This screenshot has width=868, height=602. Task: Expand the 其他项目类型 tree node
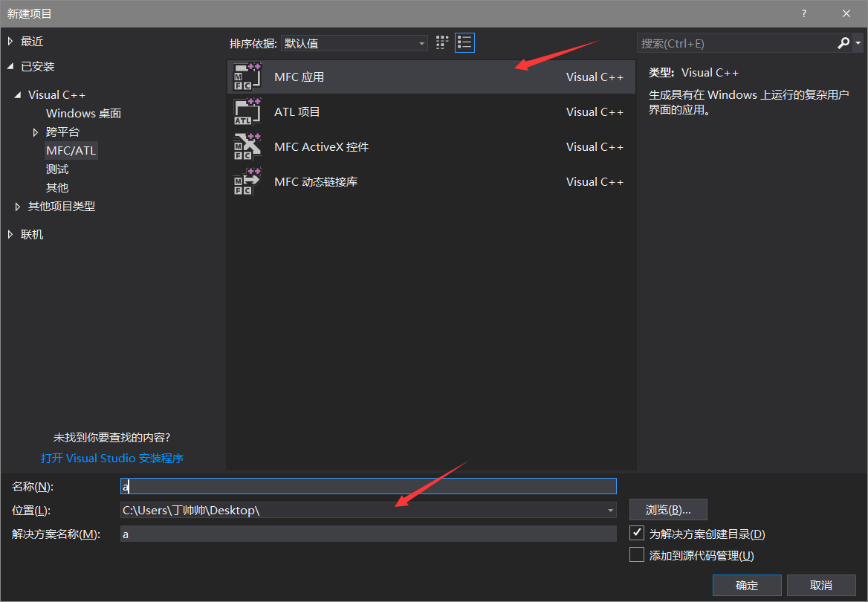(18, 207)
